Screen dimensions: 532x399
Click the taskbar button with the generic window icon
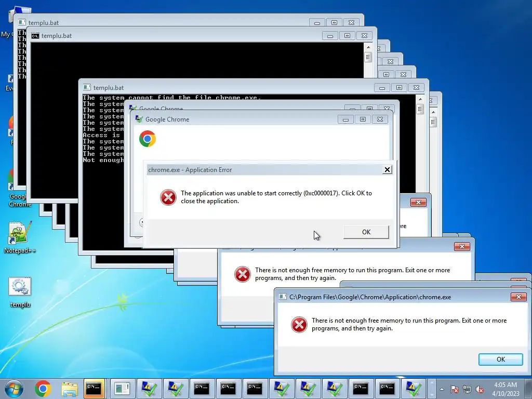122,389
